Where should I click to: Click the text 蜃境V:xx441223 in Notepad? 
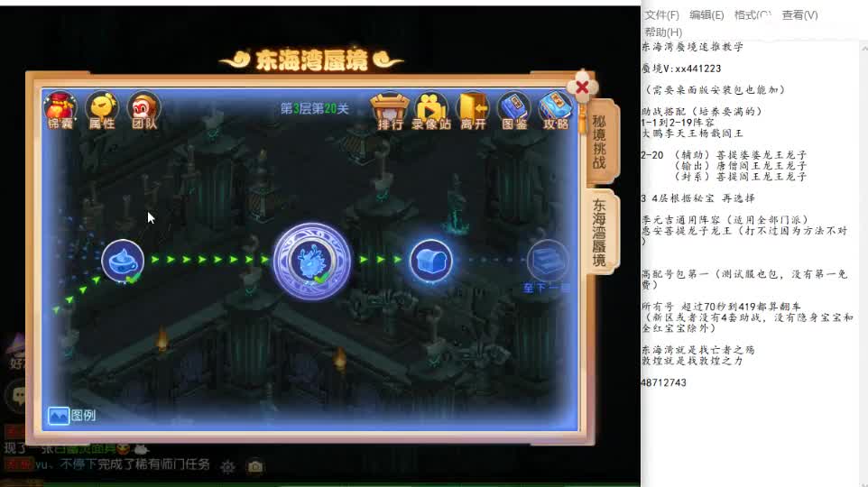[x=681, y=69]
